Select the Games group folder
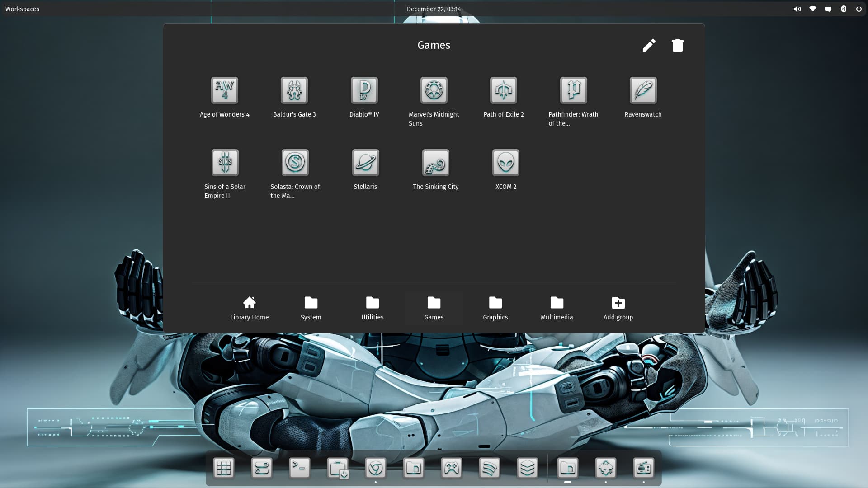Image resolution: width=868 pixels, height=488 pixels. 434,309
